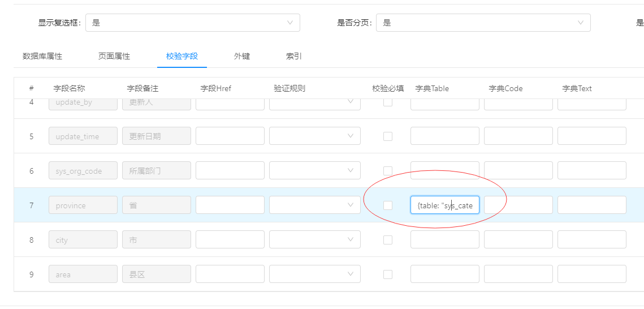Expand 验证规则 dropdown for update_time row
644x309 pixels.
pos(315,136)
